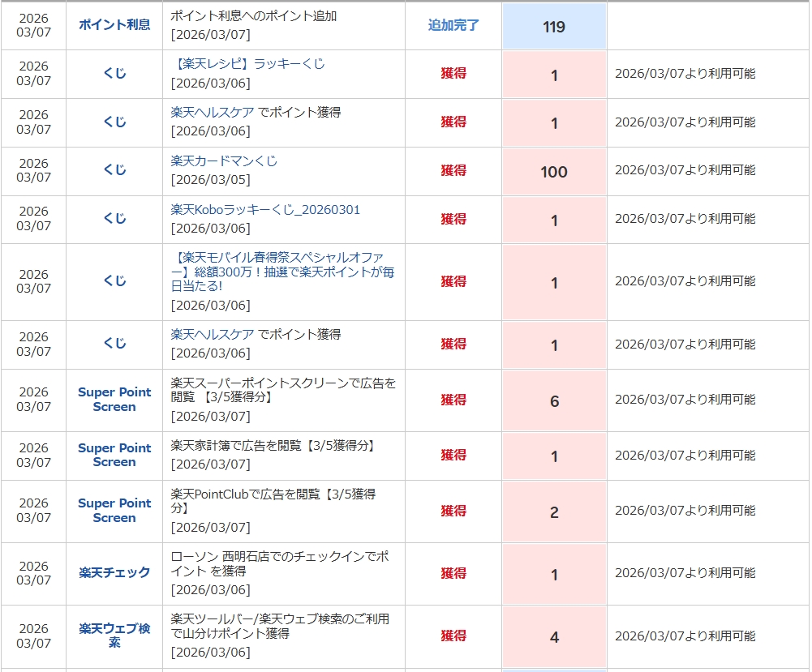The height and width of the screenshot is (672, 812).
Task: Click the くじ label beside 楽天Koboラッキーくじ
Action: 114,218
